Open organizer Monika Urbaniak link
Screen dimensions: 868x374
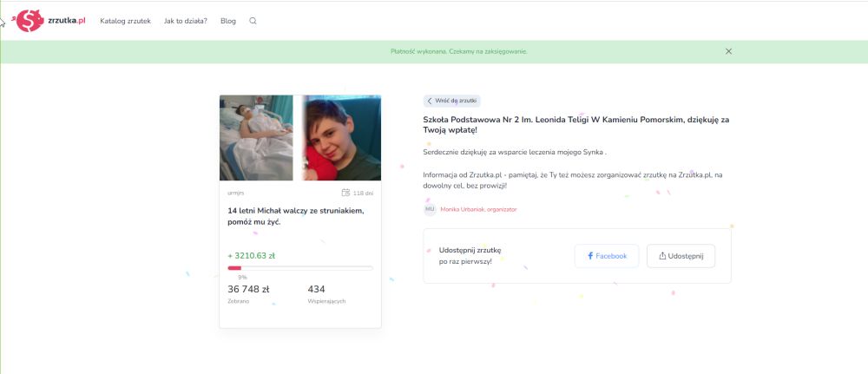coord(478,210)
